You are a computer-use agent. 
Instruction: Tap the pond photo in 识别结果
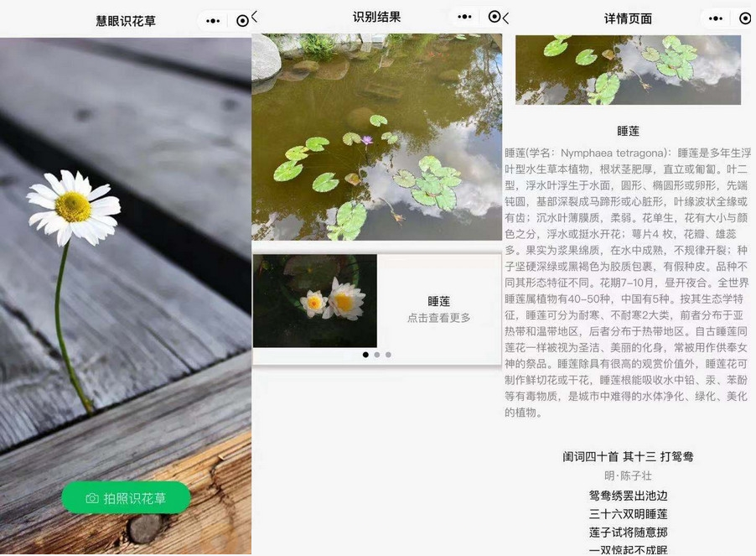point(376,137)
